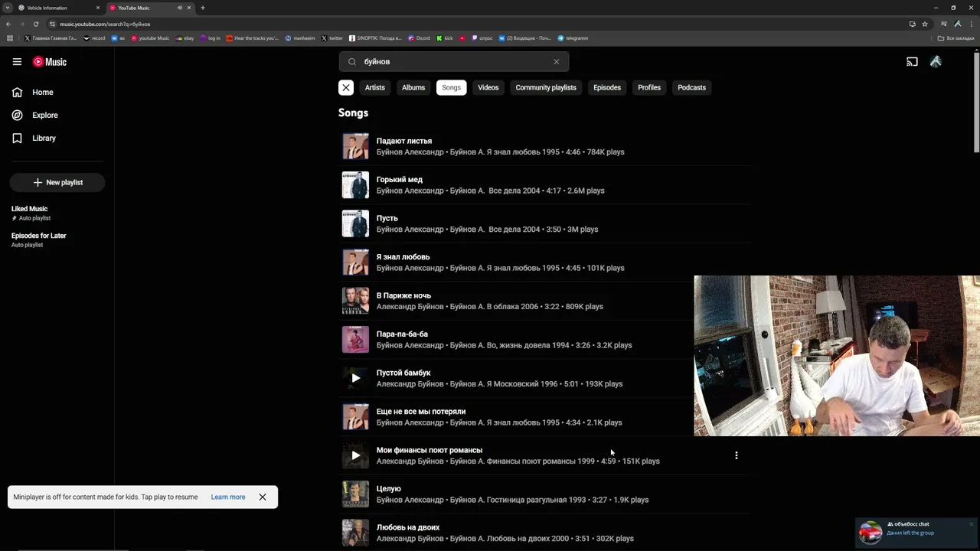Go to Home in sidebar

pyautogui.click(x=33, y=92)
